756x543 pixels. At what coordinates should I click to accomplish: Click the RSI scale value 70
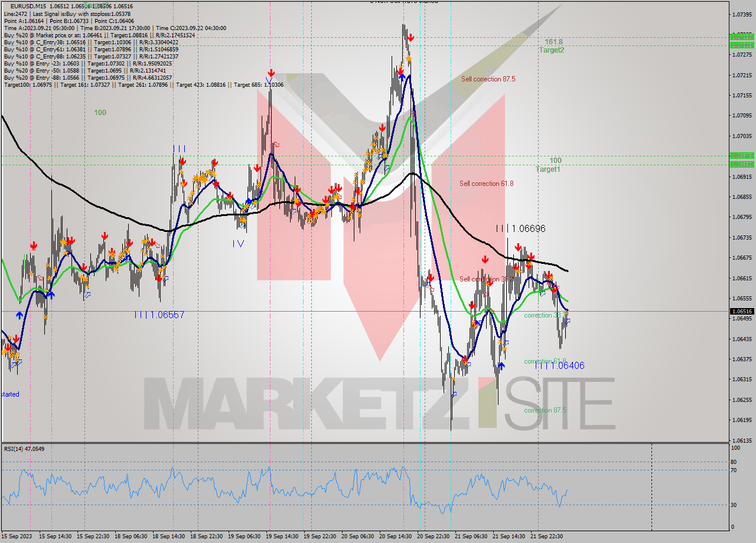[734, 470]
